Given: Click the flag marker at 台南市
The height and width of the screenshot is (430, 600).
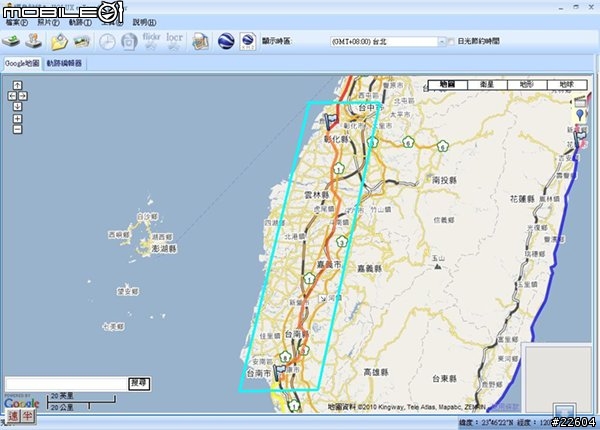Looking at the screenshot, I should 280,371.
